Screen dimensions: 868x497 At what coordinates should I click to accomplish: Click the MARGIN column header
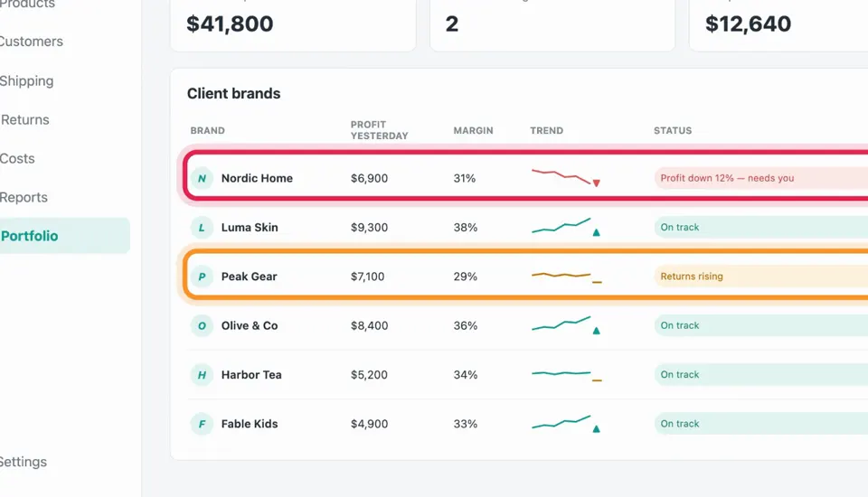473,131
